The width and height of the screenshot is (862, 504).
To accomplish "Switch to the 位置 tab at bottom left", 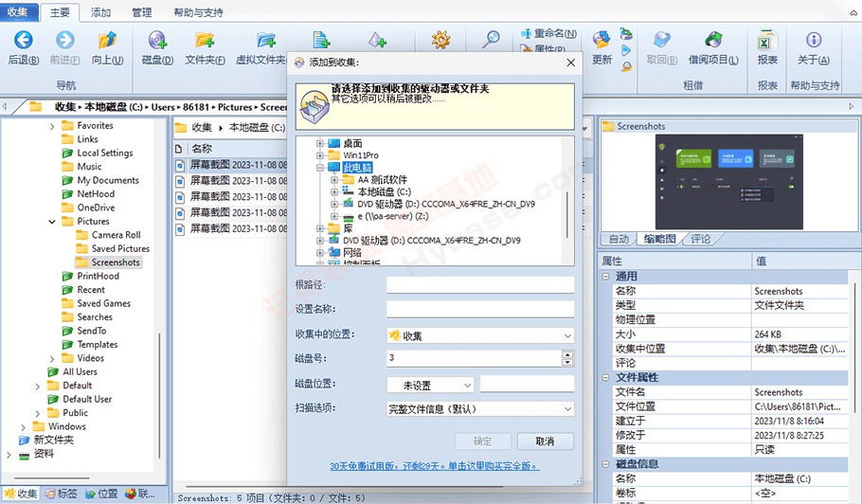I will coord(101,494).
